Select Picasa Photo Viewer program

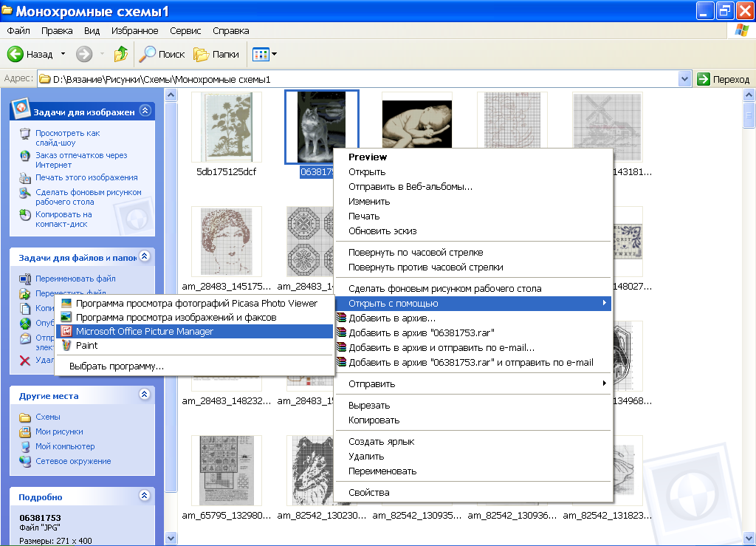[x=195, y=304]
